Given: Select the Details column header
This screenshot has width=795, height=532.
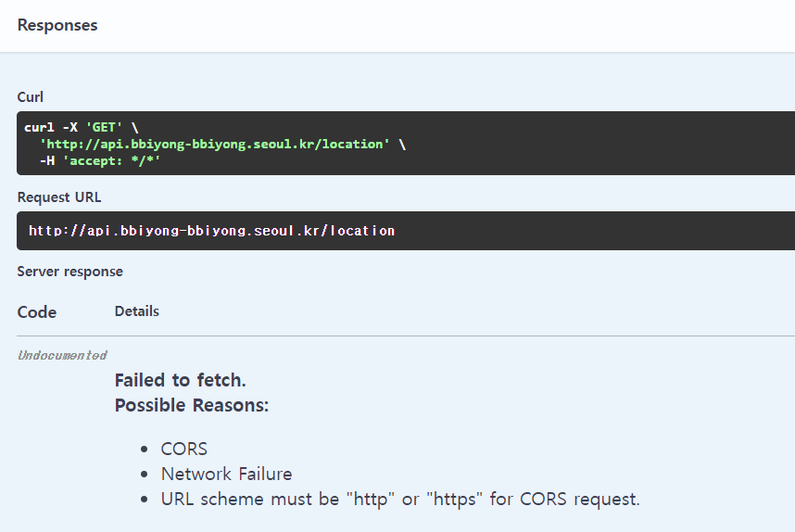Looking at the screenshot, I should point(137,311).
